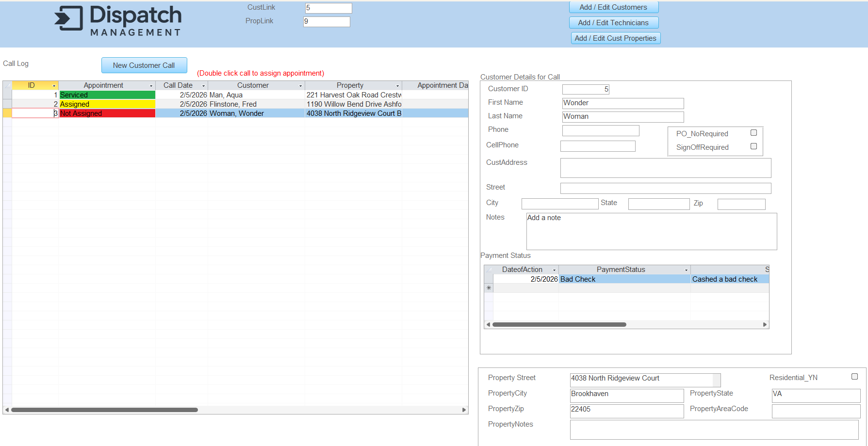Open the PaymentStatus column filter dropdown

[x=686, y=270]
